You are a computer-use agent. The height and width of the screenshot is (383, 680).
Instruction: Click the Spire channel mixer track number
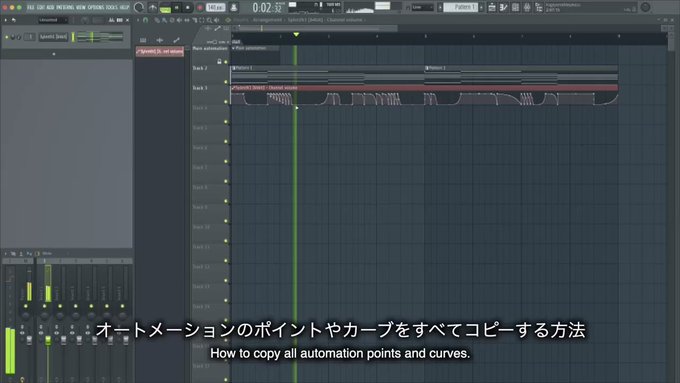tap(30, 37)
